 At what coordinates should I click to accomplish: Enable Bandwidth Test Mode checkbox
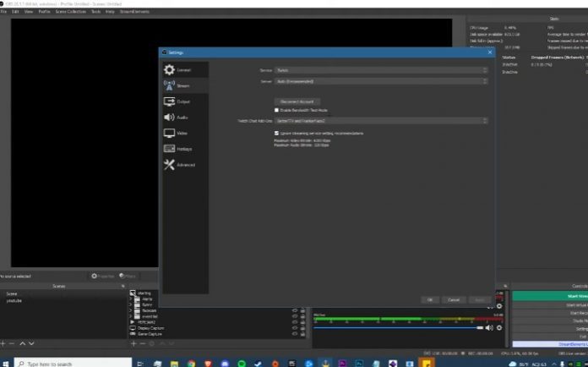point(276,110)
